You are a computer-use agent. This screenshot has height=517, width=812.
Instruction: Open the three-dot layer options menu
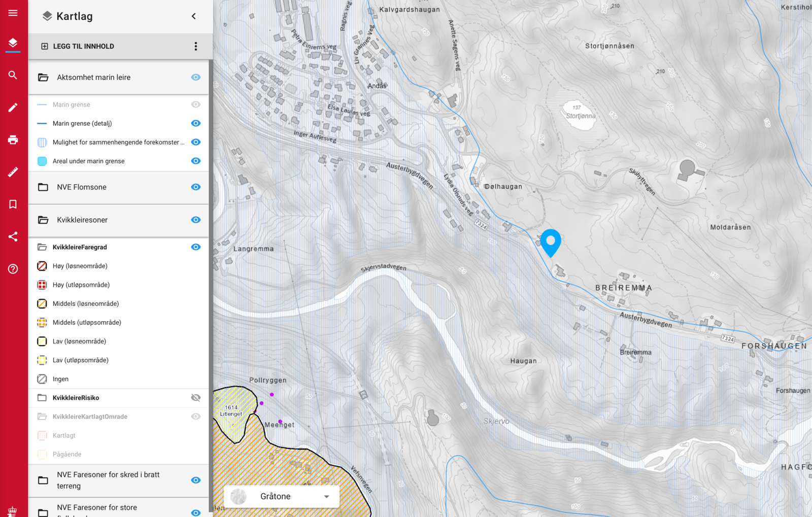196,46
